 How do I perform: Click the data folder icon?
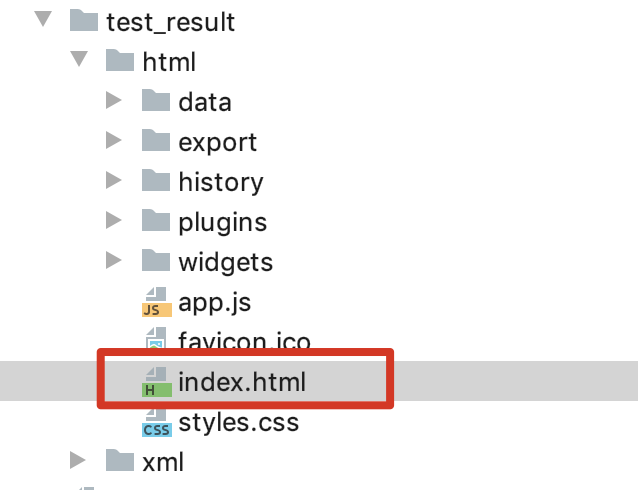(x=156, y=101)
